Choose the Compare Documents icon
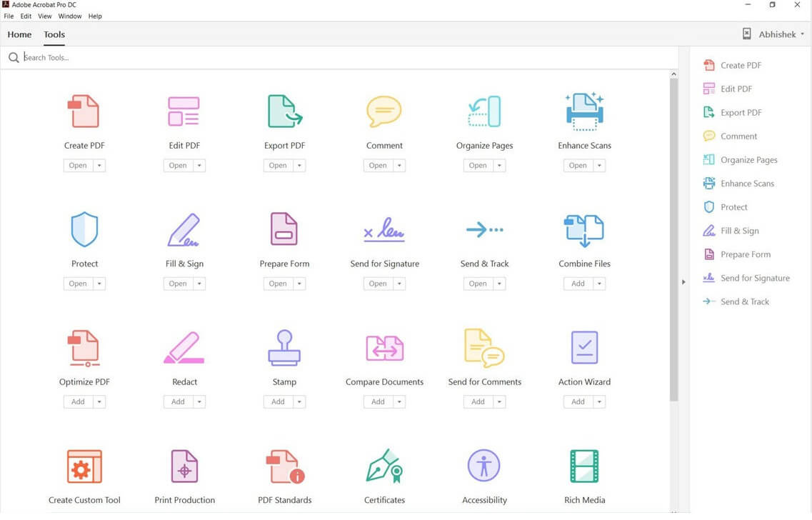 coord(384,348)
